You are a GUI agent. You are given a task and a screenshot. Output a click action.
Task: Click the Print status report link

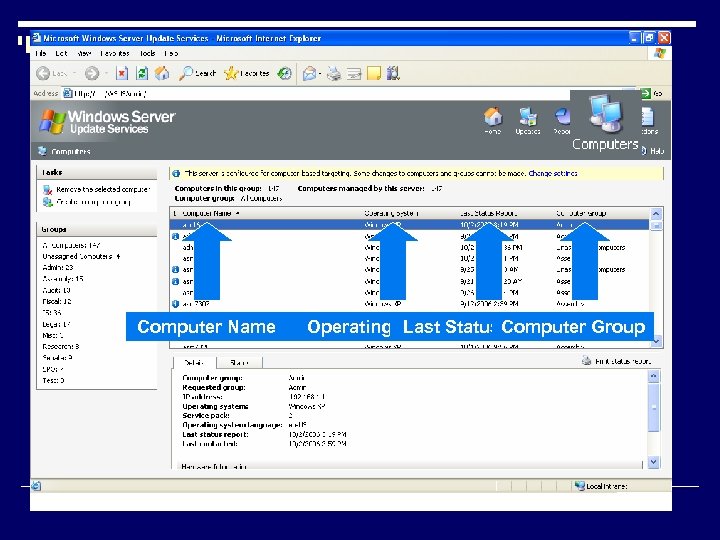tap(623, 361)
